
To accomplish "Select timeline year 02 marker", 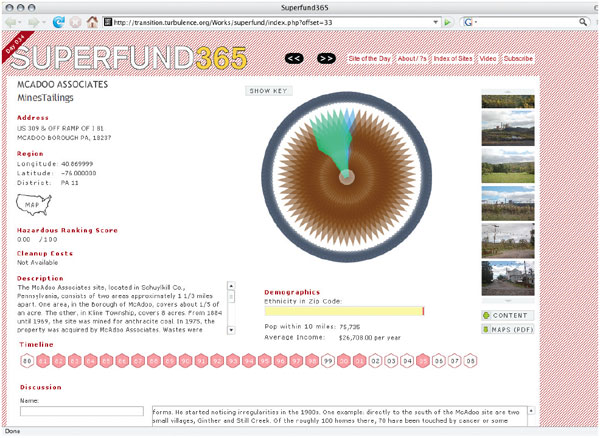I will (375, 361).
